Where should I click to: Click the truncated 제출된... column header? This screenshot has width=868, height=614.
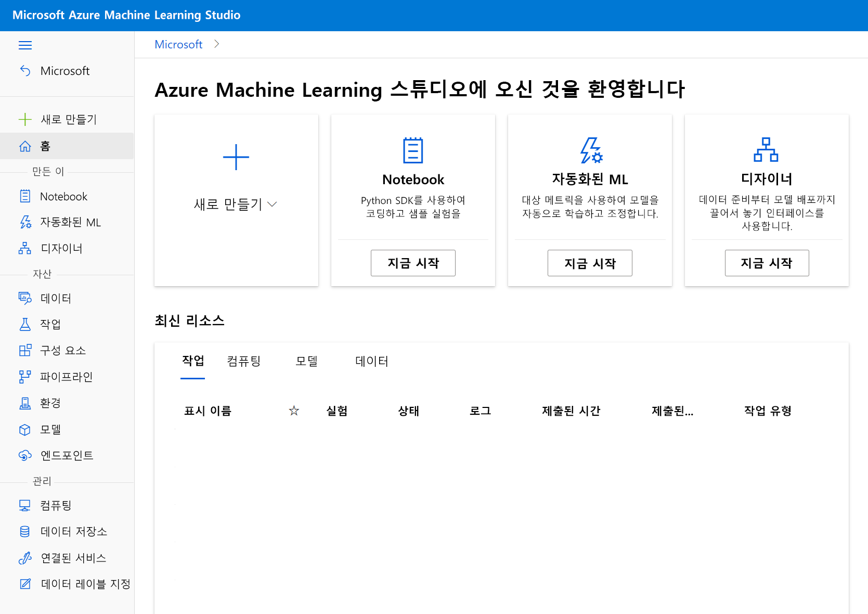(672, 411)
